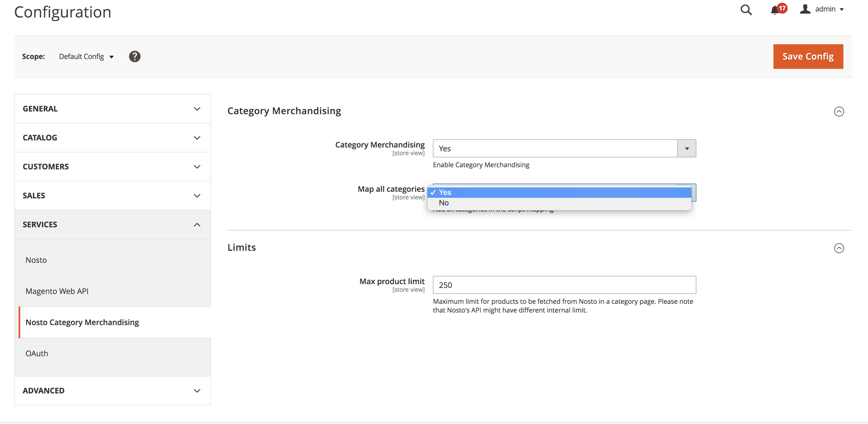Collapse the Services settings group

[x=112, y=225]
